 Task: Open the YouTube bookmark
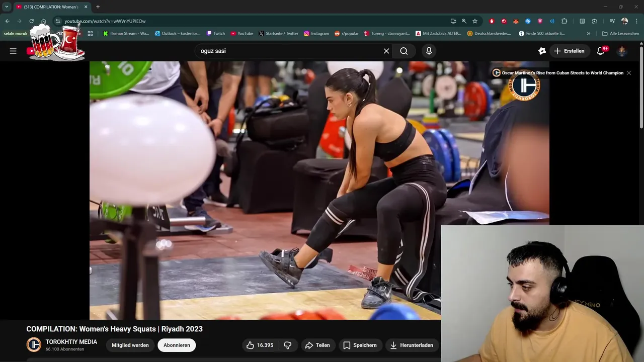[242, 34]
